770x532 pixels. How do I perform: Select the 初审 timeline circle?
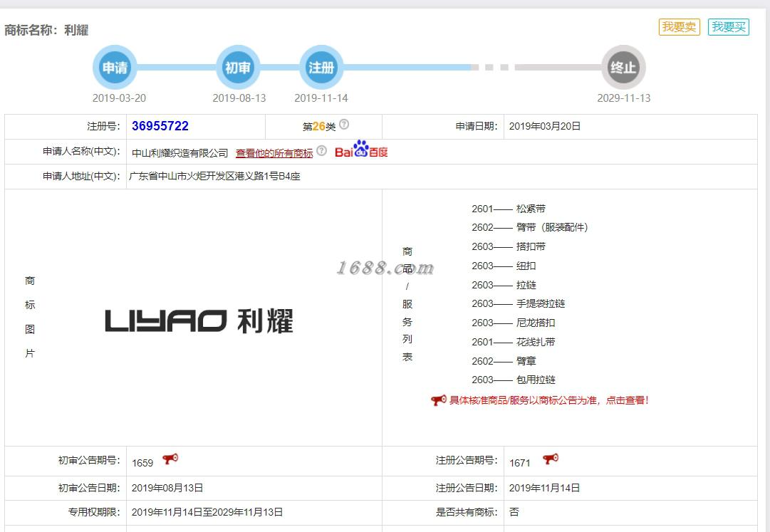tap(238, 67)
